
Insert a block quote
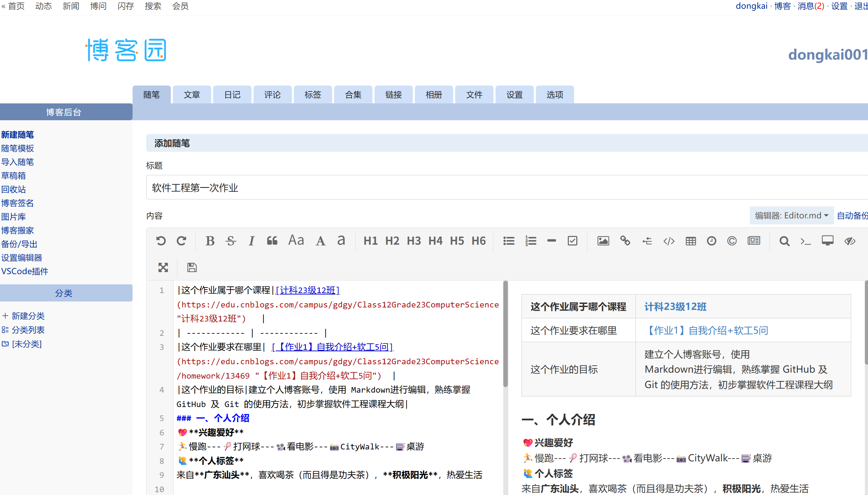coord(272,241)
